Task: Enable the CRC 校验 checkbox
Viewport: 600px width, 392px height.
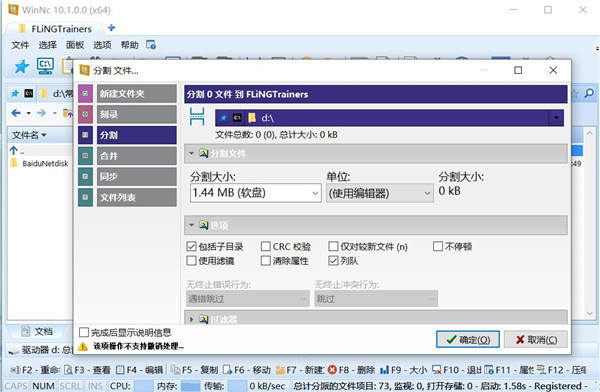Action: pyautogui.click(x=266, y=246)
